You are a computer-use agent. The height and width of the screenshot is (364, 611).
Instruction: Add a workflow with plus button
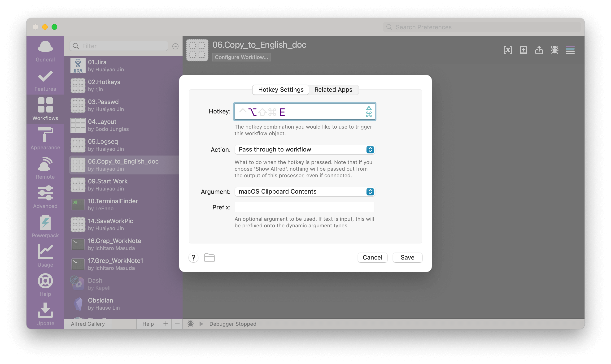166,324
